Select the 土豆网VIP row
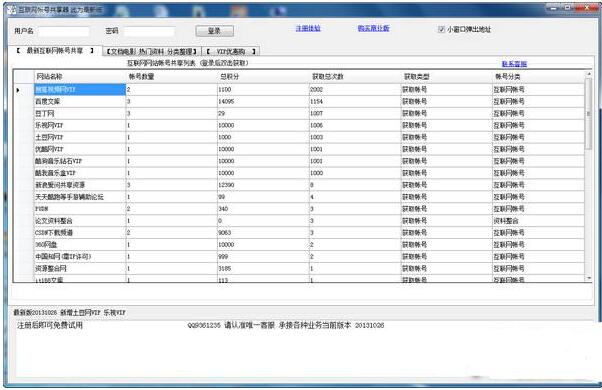 point(299,137)
